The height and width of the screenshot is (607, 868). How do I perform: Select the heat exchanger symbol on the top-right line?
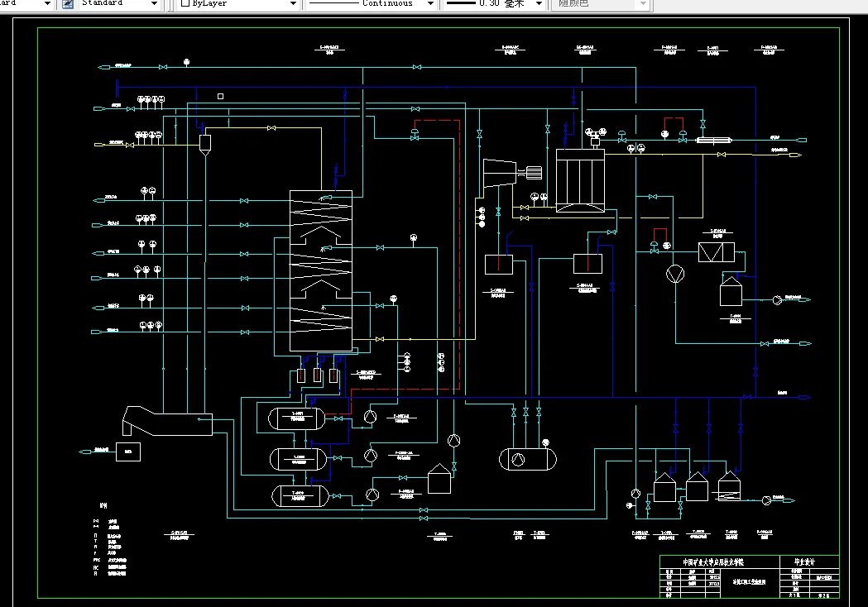713,140
